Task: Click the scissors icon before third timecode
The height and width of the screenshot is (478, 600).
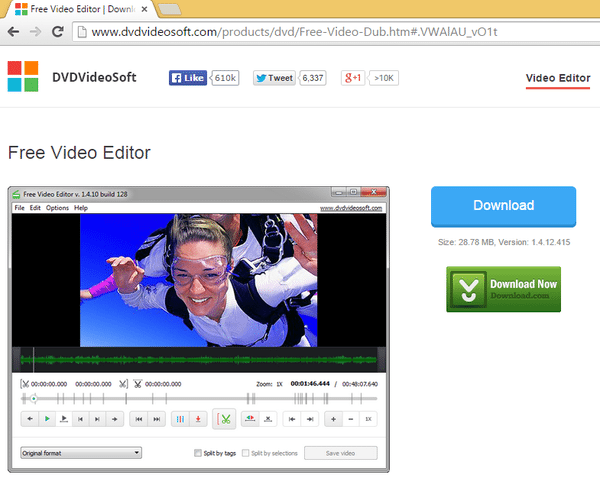Action: tap(138, 384)
